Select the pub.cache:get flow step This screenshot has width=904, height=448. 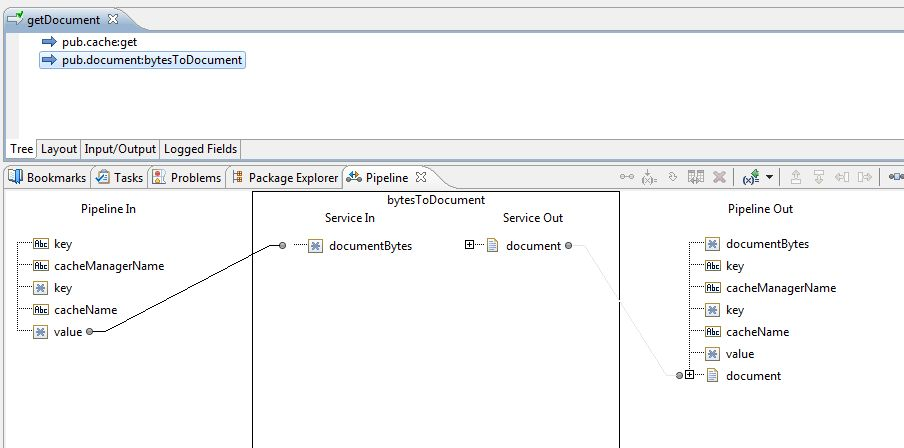click(x=99, y=42)
